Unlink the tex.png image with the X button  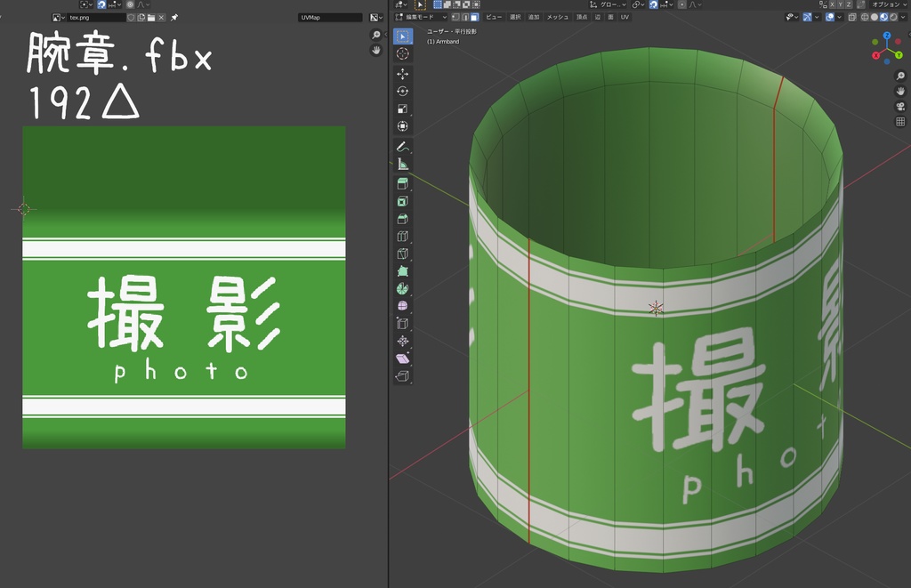click(x=161, y=17)
